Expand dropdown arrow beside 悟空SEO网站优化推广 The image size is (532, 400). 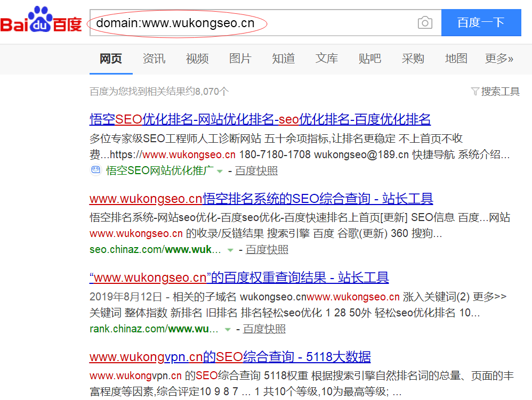220,172
